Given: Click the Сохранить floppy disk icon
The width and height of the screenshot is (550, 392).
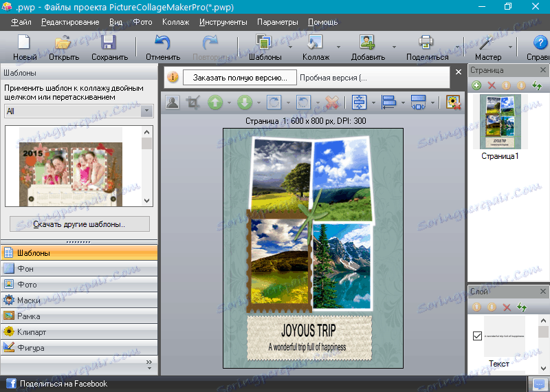Looking at the screenshot, I should 109,43.
